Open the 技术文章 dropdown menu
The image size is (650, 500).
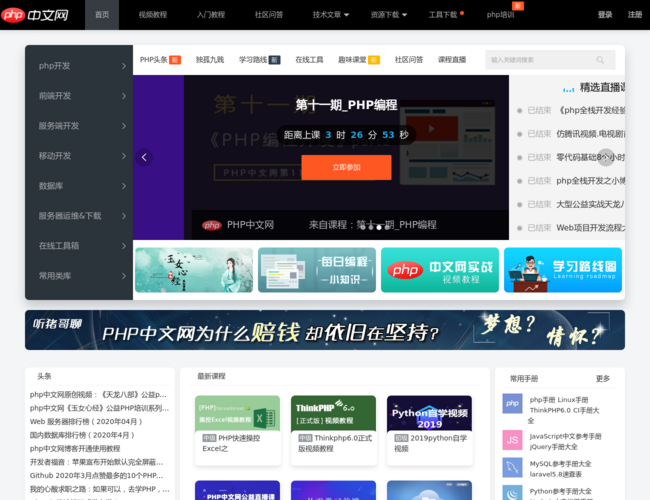pos(331,15)
